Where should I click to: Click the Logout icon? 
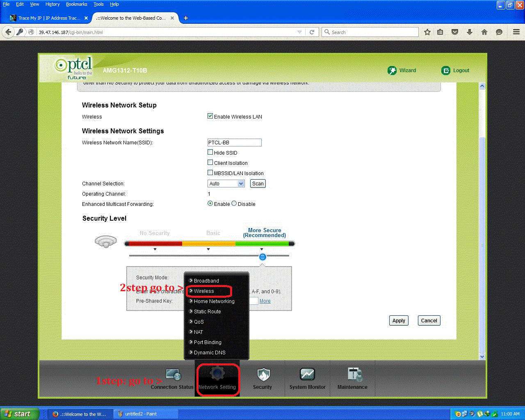point(446,70)
